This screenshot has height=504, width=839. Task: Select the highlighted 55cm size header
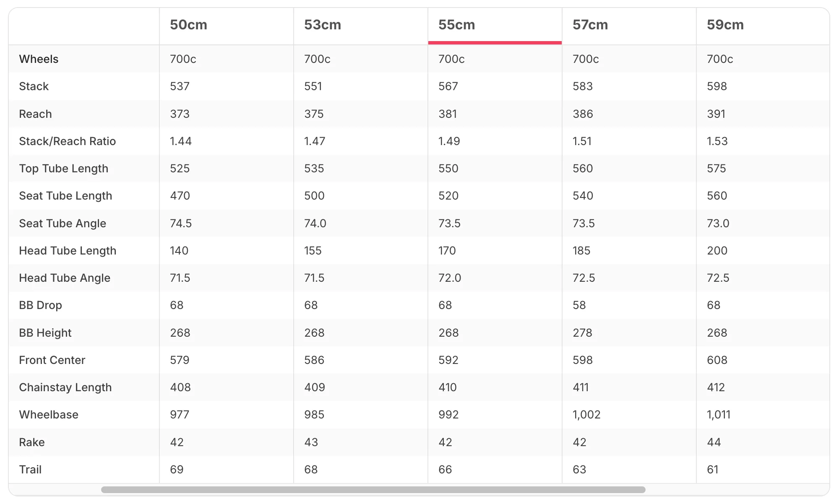[x=457, y=25]
